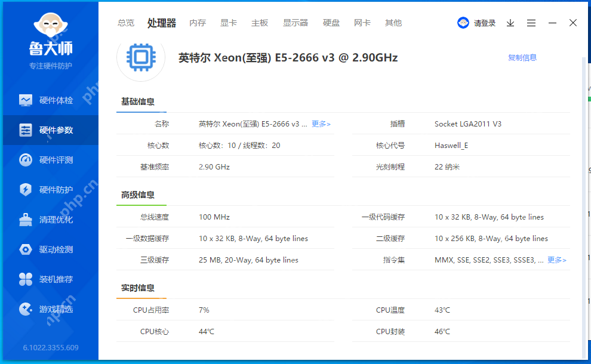Image resolution: width=591 pixels, height=364 pixels.
Task: Click the blue CPU chip icon
Action: 140,58
